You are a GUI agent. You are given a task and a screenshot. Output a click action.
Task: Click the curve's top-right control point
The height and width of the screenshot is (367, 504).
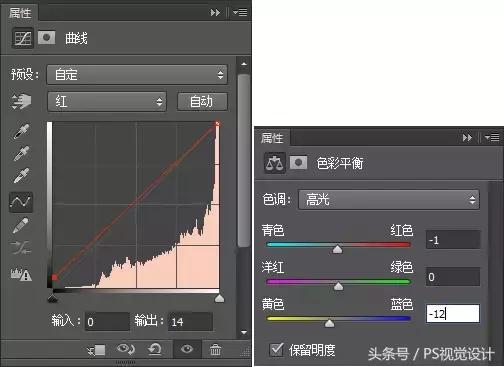coord(218,124)
